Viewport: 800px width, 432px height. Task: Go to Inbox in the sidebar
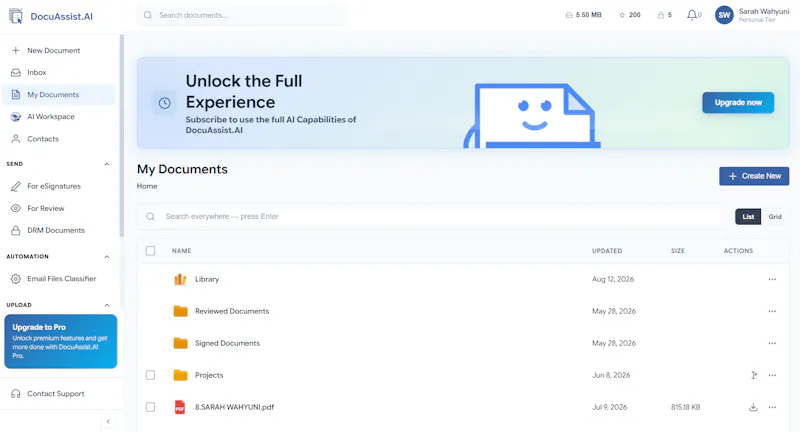(x=59, y=72)
